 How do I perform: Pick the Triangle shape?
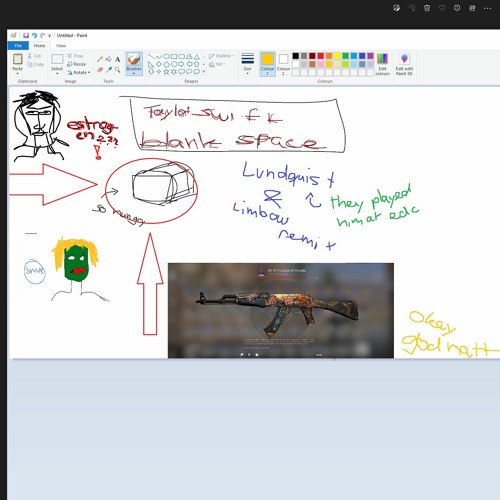197,56
